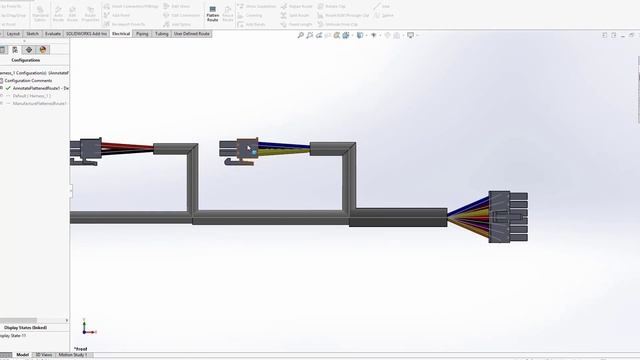Screen dimensions: 640x360
Task: Click the Zoom to Area icon
Action: click(309, 36)
